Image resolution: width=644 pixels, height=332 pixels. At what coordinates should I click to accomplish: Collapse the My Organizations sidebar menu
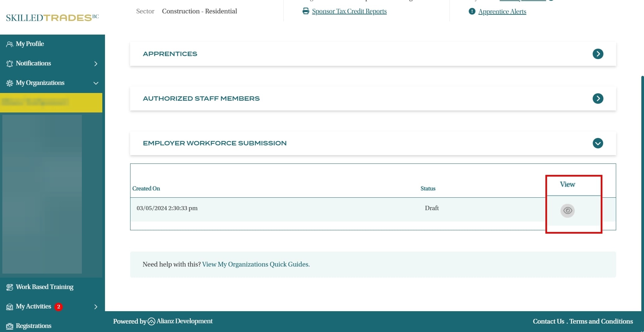pyautogui.click(x=96, y=83)
